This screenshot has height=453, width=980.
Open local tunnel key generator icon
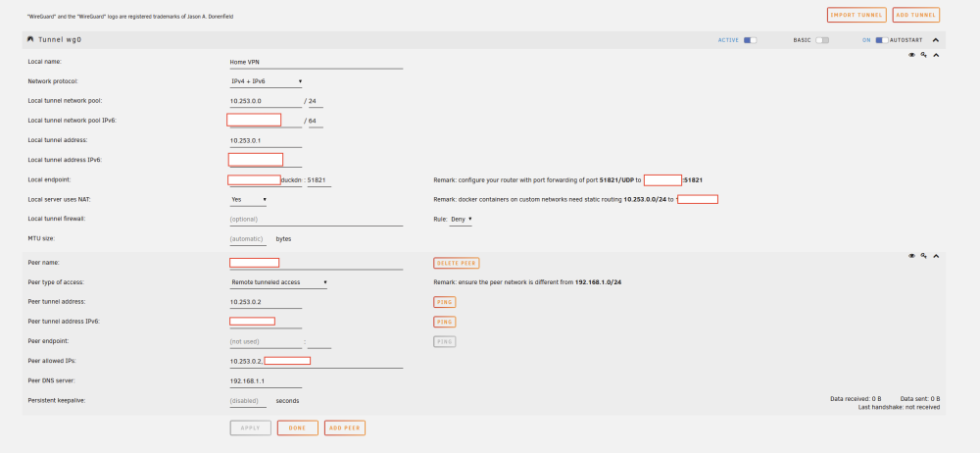point(924,55)
